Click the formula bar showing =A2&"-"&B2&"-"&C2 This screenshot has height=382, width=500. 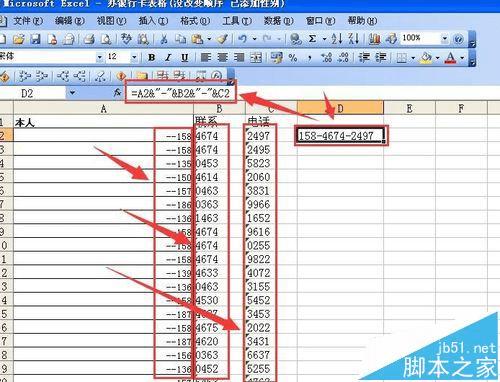pos(181,93)
